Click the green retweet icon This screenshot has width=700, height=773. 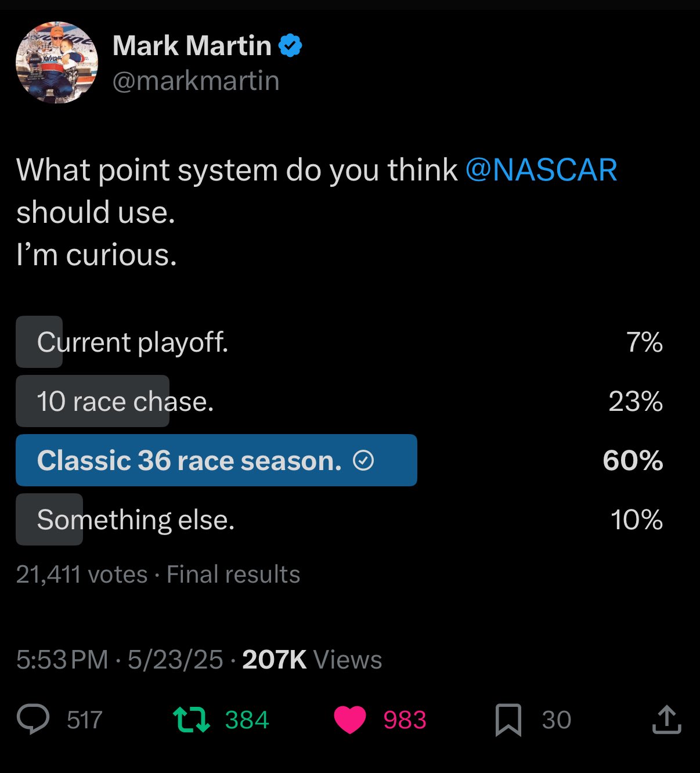191,720
